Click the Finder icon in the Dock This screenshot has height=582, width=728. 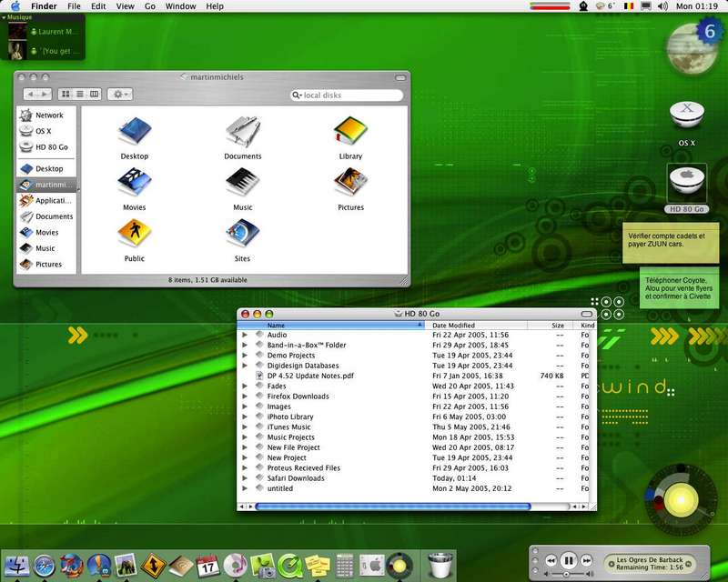click(17, 565)
